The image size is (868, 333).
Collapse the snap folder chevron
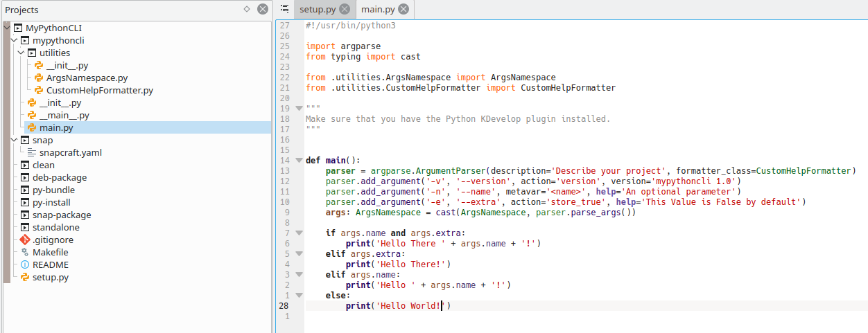(13, 141)
